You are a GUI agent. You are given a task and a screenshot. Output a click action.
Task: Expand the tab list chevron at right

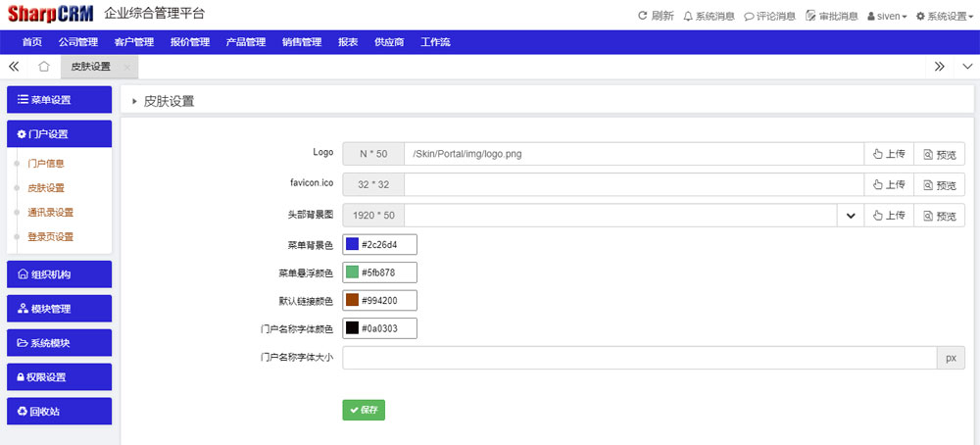pyautogui.click(x=967, y=67)
